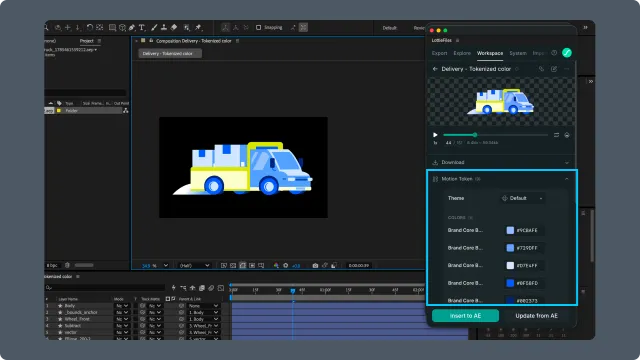Open the channel and color management icon
640x360 pixels.
[276, 265]
